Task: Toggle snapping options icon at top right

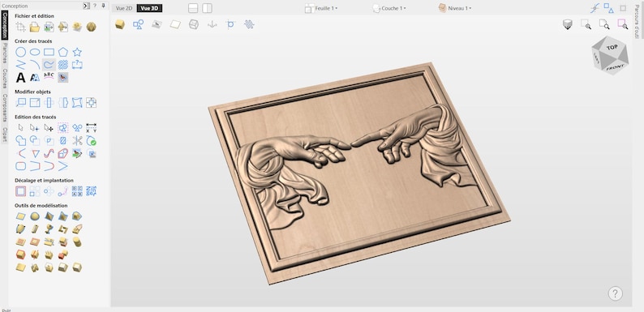Action: click(595, 8)
